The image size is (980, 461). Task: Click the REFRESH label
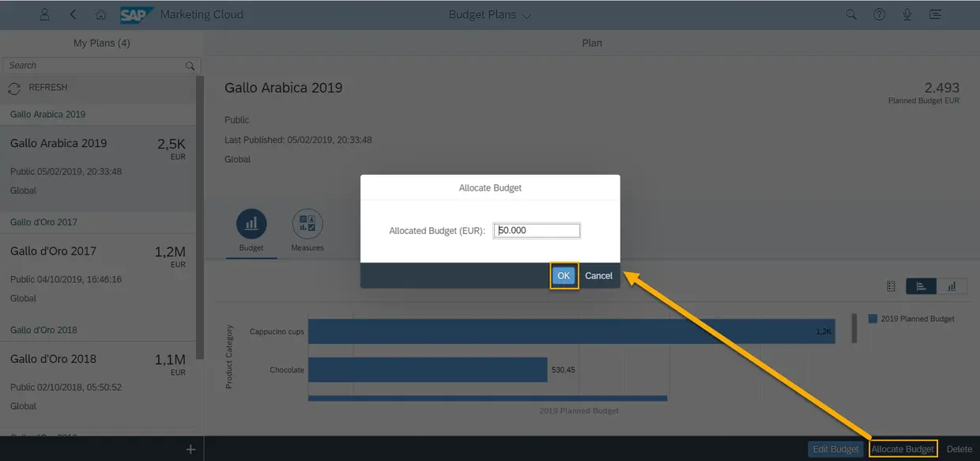click(48, 88)
